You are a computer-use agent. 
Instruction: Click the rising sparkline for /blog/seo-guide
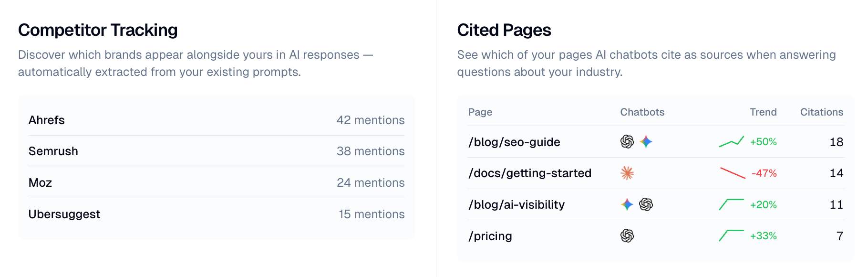730,141
